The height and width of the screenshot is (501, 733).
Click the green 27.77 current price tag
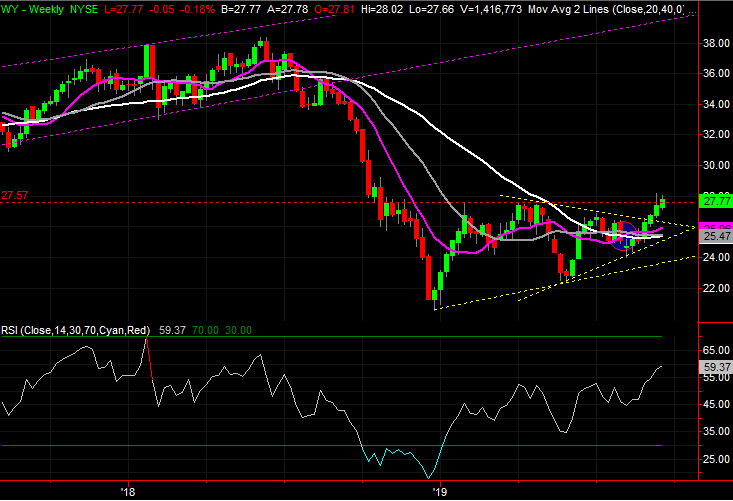click(717, 201)
